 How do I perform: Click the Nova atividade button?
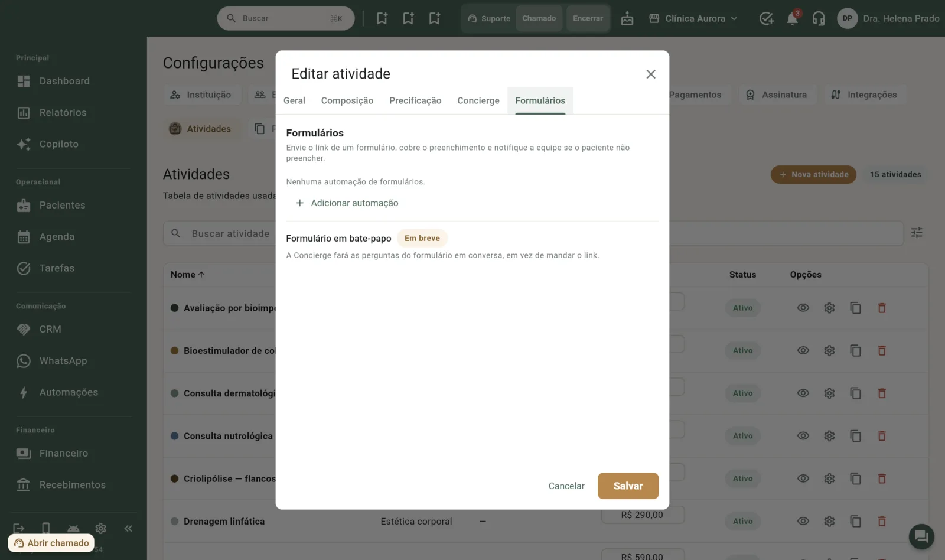click(x=813, y=175)
